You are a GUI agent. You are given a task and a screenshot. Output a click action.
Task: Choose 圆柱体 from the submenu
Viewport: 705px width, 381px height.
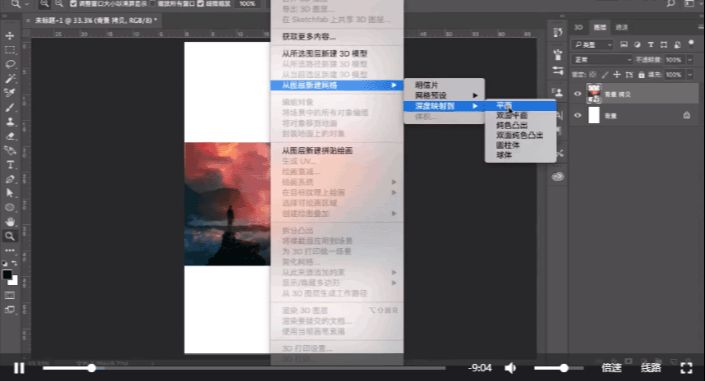coord(520,145)
